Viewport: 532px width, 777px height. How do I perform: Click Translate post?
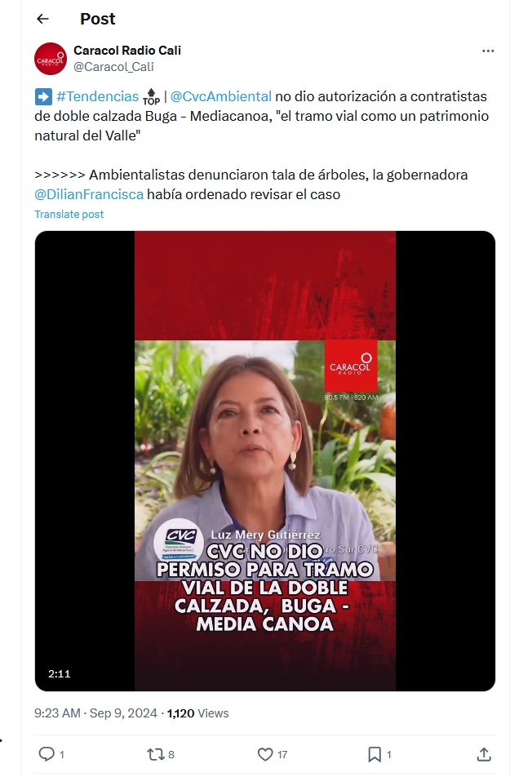pyautogui.click(x=69, y=214)
